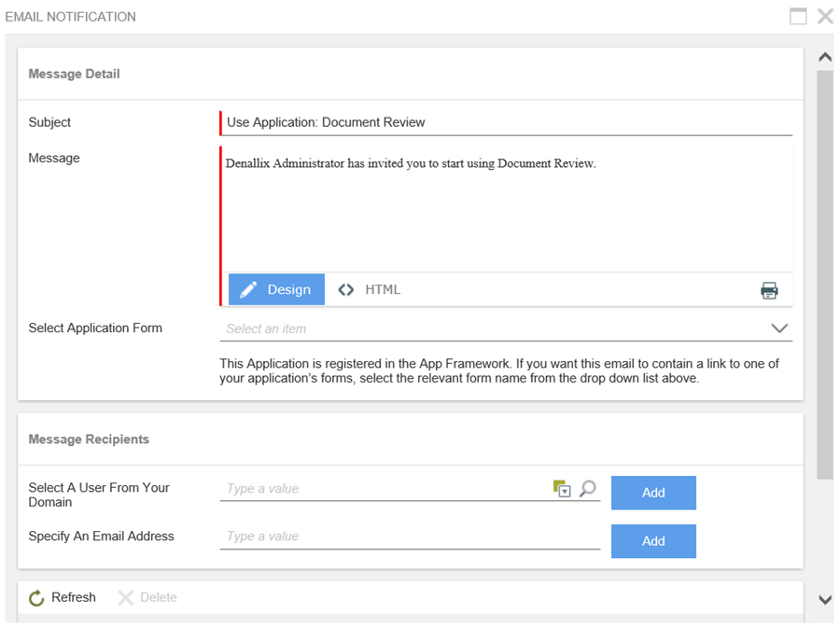Click the Specify An Email Address field
The image size is (840, 628).
pos(409,537)
